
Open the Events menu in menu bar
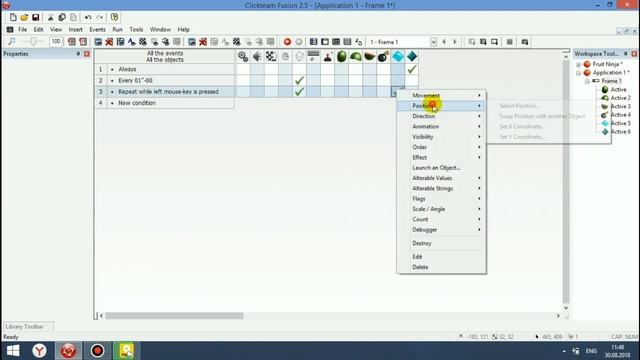point(97,29)
